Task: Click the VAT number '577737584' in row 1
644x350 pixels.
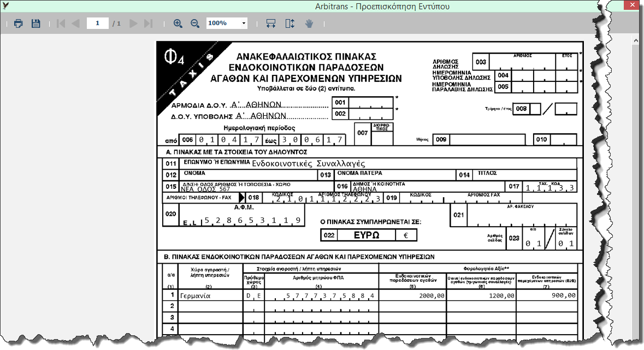Action: click(x=330, y=295)
